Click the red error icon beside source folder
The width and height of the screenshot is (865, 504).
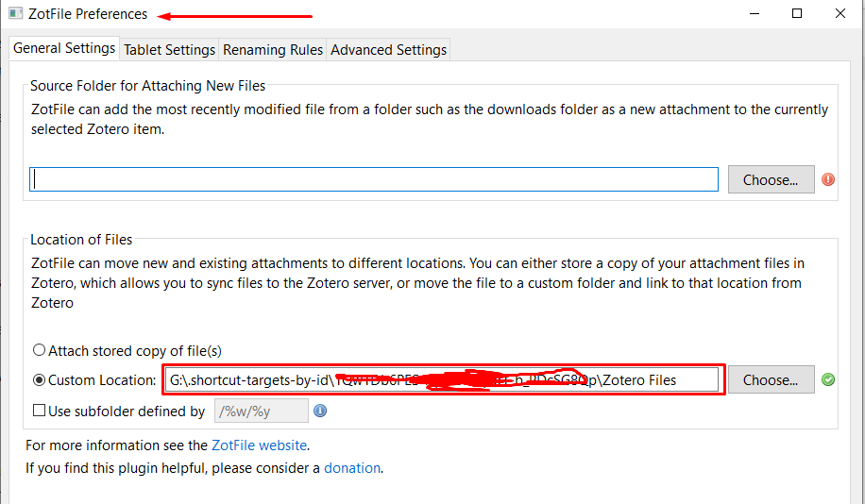[x=828, y=179]
